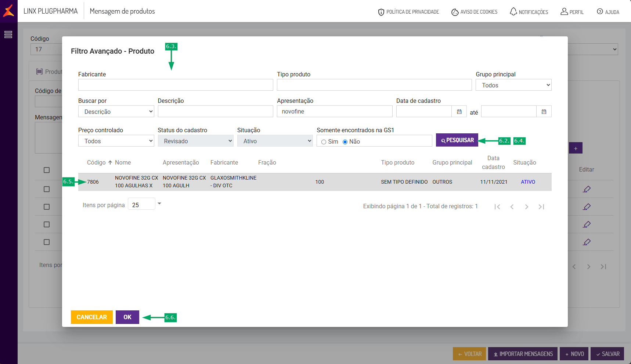Viewport: 631px width, 364px height.
Task: Click IMPORTAR MENSAGENS button in background
Action: coord(523,354)
